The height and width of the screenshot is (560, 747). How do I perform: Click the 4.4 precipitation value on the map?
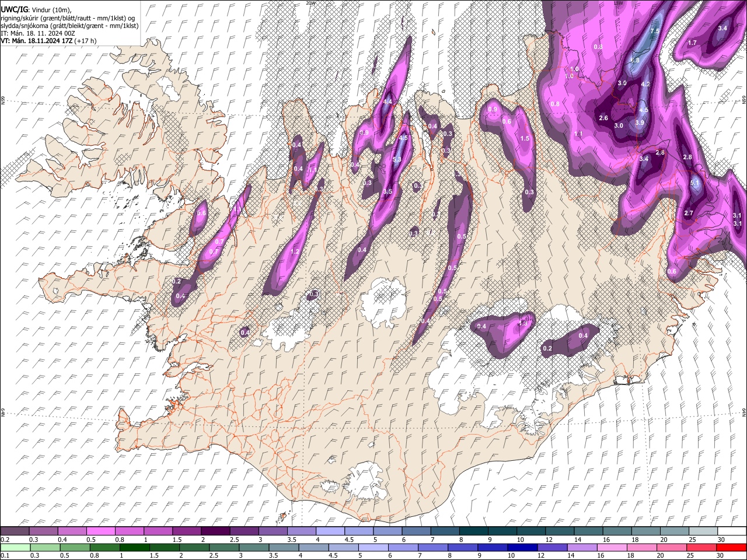388,101
